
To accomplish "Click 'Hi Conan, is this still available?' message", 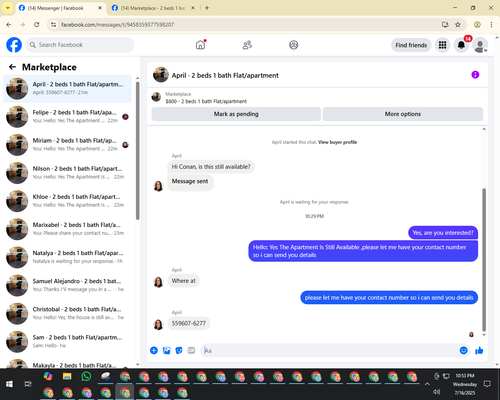I will point(211,167).
